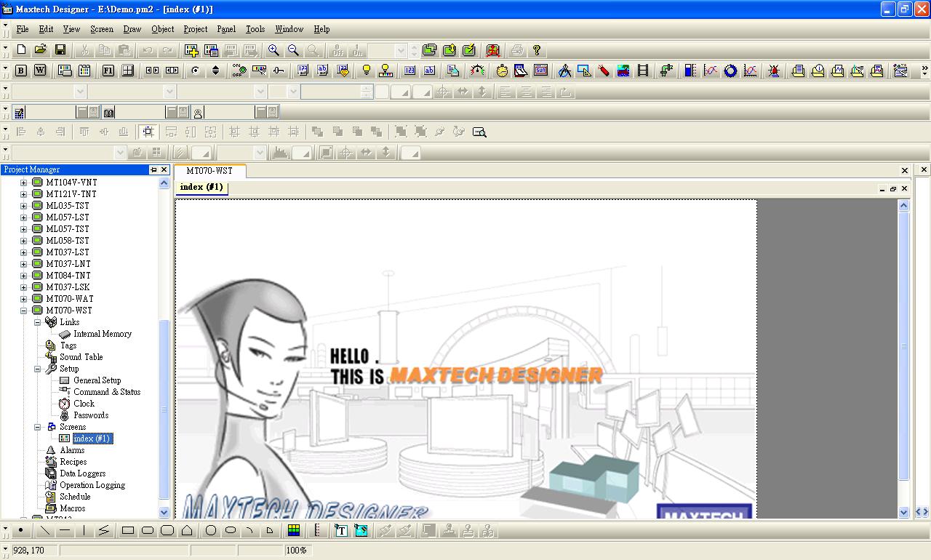Select the index (#1) screen tab

201,187
